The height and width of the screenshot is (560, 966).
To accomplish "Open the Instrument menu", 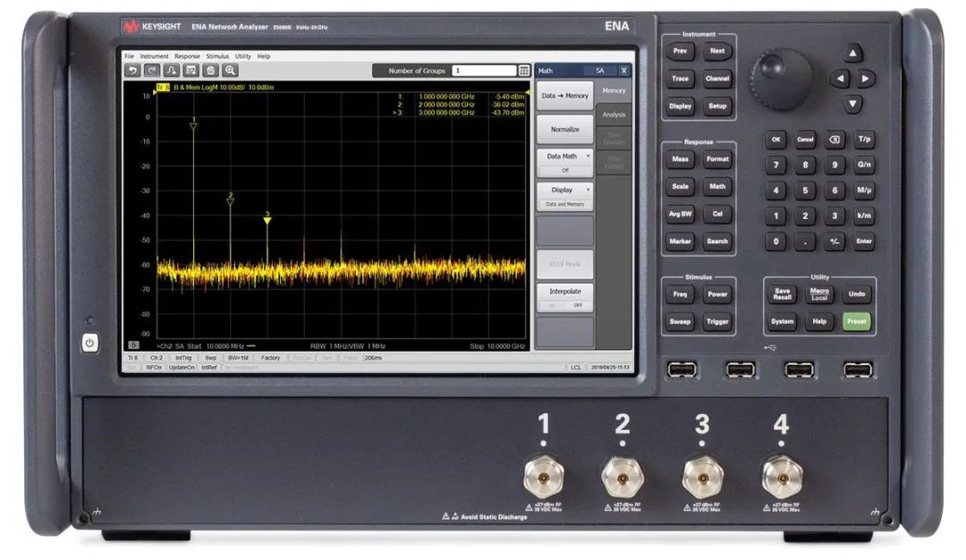I will (x=154, y=56).
